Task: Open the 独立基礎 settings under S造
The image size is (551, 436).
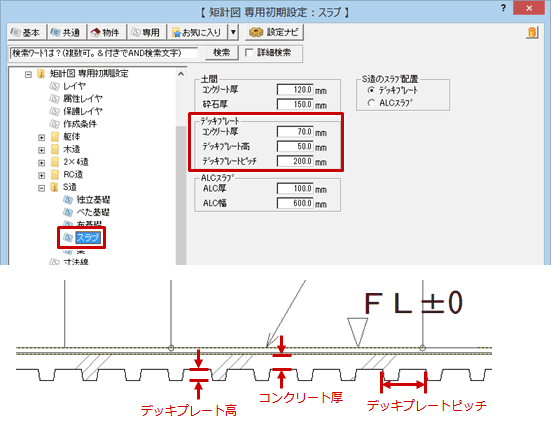Action: coord(93,200)
